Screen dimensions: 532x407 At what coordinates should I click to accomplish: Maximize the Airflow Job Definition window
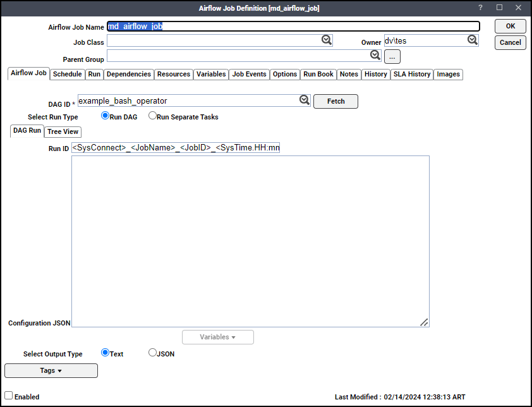(499, 8)
